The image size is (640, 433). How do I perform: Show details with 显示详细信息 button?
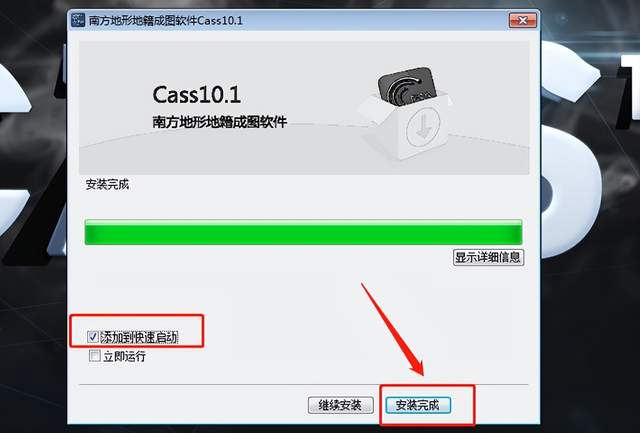pos(488,258)
